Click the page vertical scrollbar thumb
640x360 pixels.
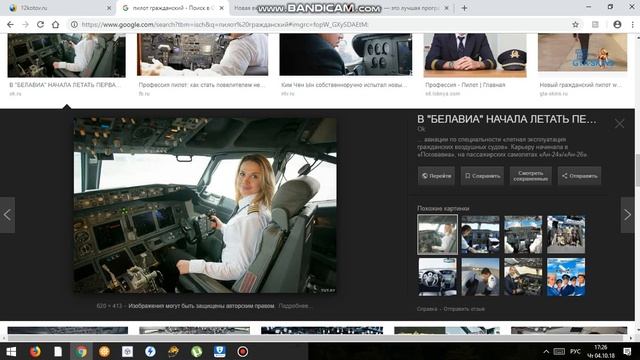click(x=637, y=169)
